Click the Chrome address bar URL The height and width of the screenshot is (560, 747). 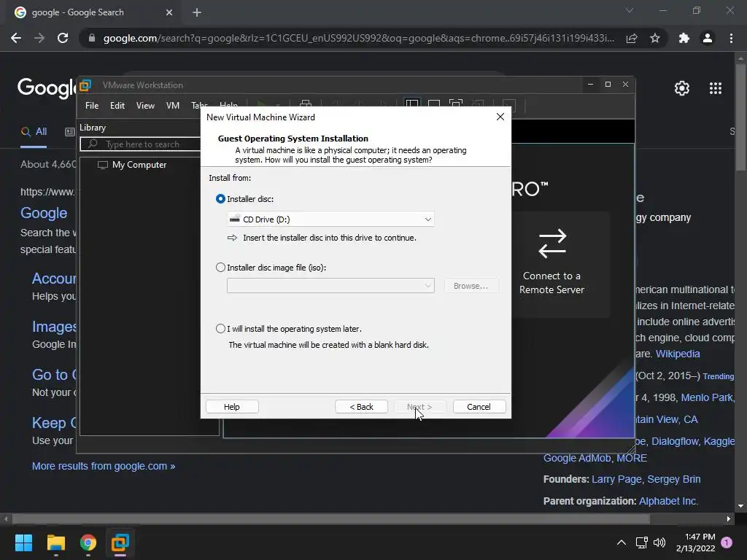359,38
